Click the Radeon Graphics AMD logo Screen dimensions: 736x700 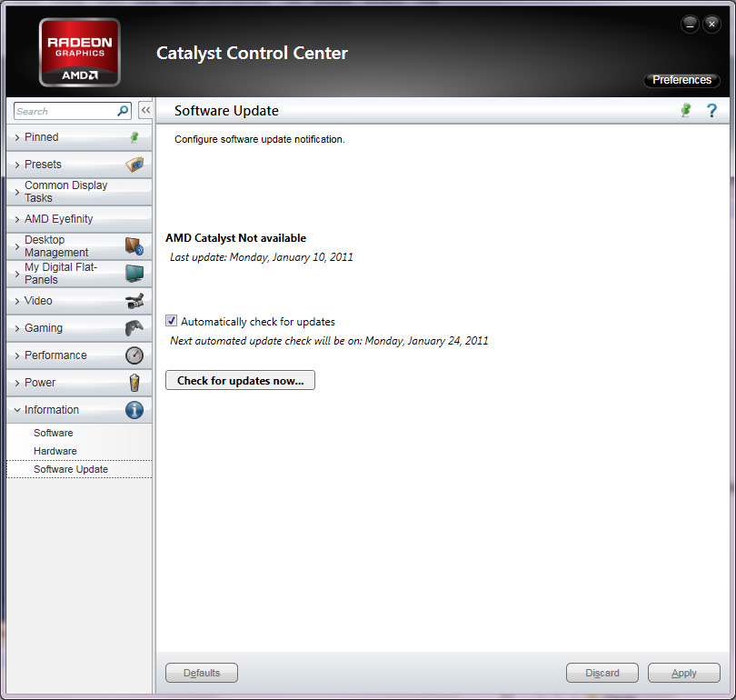pyautogui.click(x=79, y=52)
